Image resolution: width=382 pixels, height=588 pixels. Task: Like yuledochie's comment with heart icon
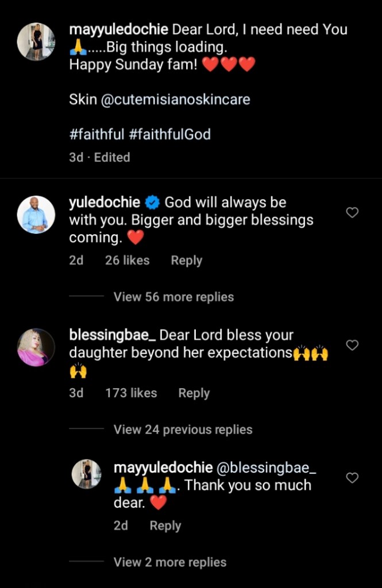click(x=352, y=213)
